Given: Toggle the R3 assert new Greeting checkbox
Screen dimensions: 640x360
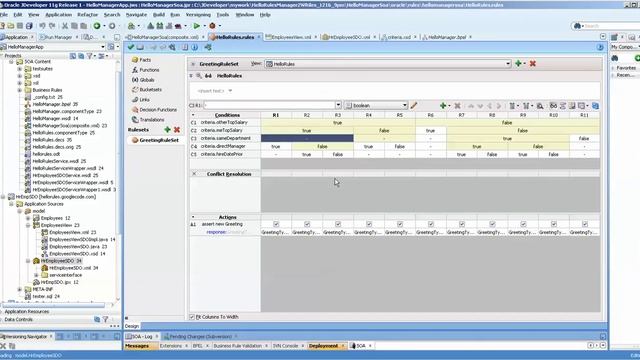Looking at the screenshot, I should (x=338, y=224).
